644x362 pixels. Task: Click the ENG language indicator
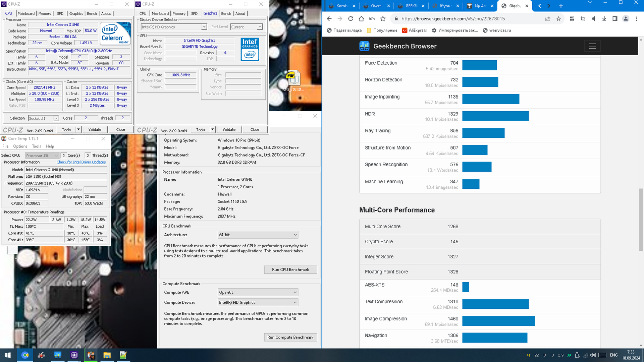coord(614,355)
